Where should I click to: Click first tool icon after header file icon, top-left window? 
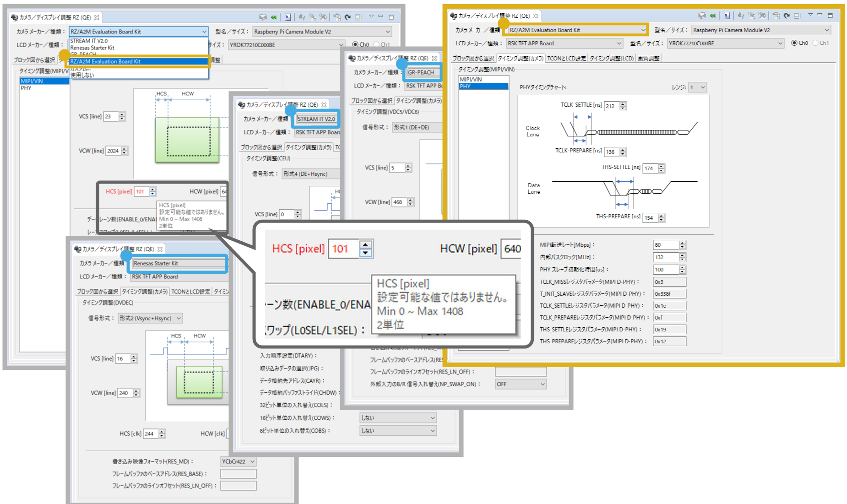[302, 17]
